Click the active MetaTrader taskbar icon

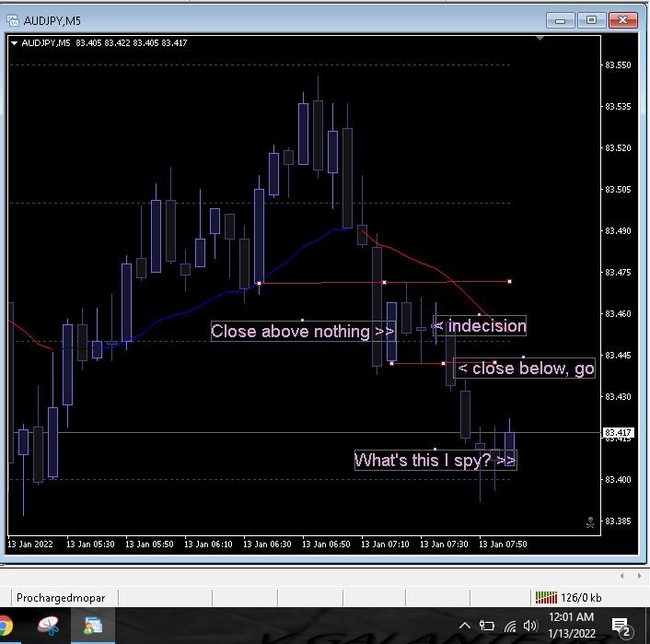point(93,626)
